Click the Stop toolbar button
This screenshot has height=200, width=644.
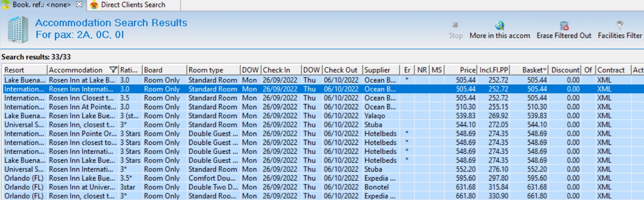(455, 30)
